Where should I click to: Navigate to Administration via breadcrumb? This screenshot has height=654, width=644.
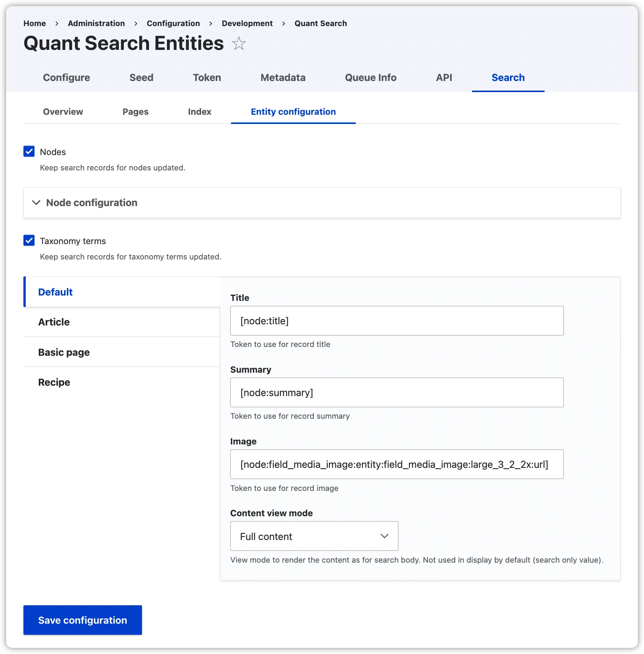96,23
